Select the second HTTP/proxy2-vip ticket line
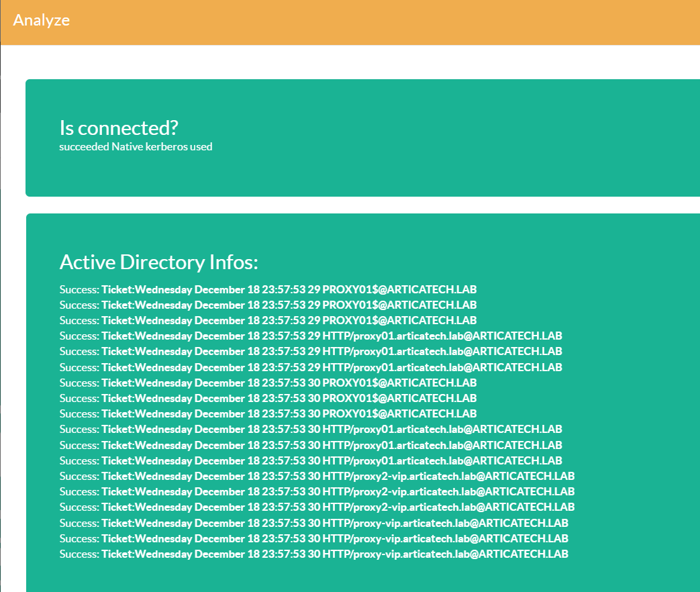The image size is (700, 592). [317, 491]
